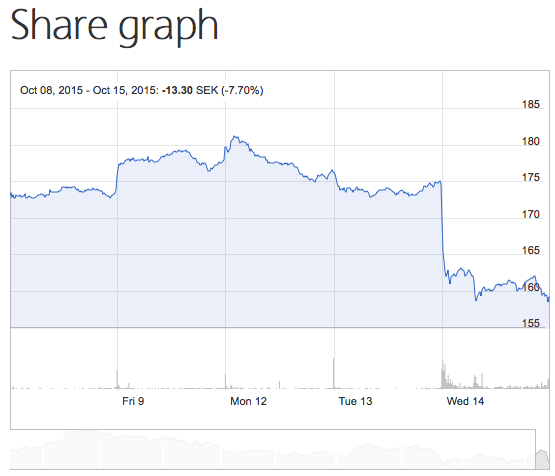Click the Wed 14 date label
555x476 pixels.
pos(465,401)
